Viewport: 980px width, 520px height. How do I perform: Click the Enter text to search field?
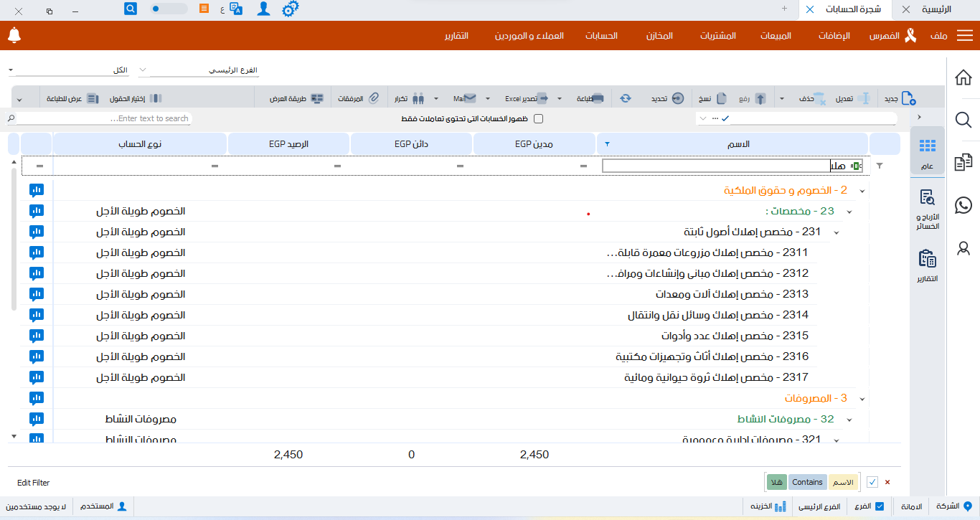click(x=104, y=118)
